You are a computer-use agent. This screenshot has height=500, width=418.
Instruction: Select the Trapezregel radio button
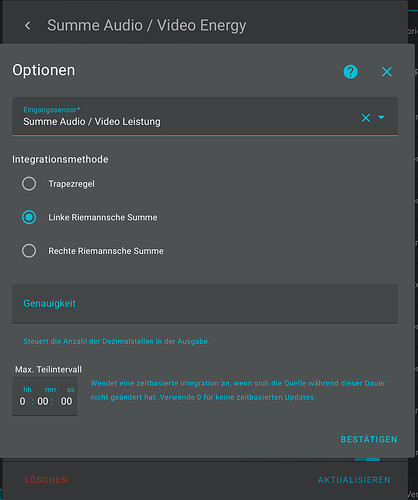29,184
